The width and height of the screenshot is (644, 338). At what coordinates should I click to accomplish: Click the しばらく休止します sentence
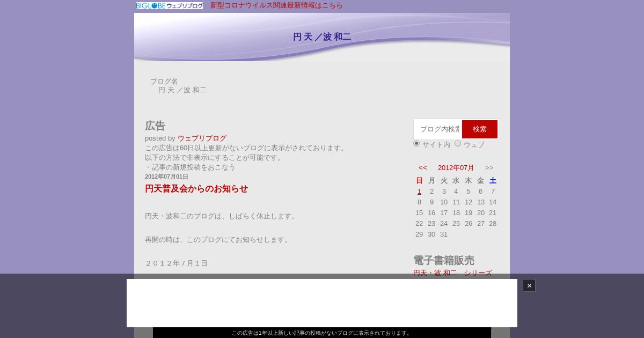(x=221, y=216)
